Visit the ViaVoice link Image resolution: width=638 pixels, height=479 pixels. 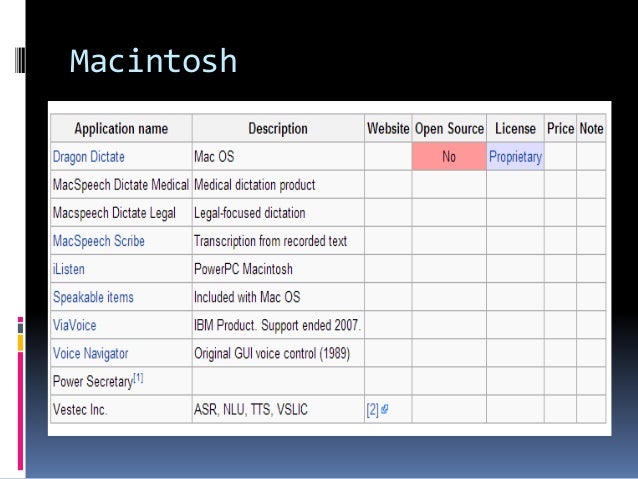coord(74,325)
